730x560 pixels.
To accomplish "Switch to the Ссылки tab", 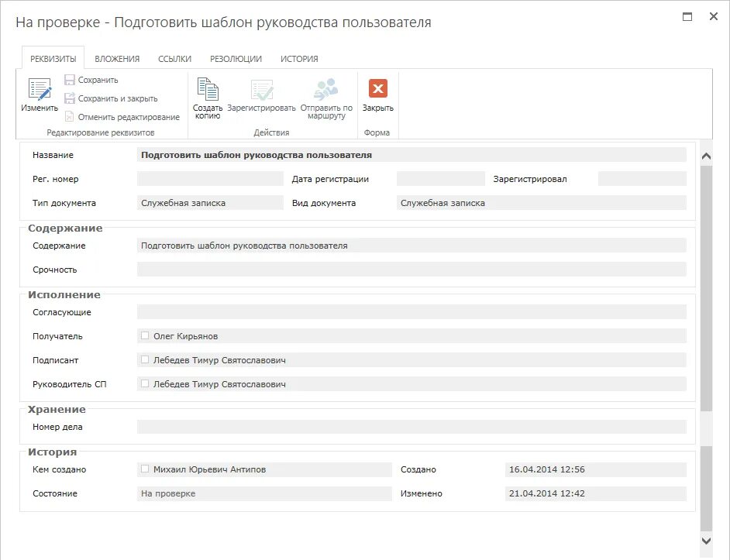I will click(x=174, y=59).
